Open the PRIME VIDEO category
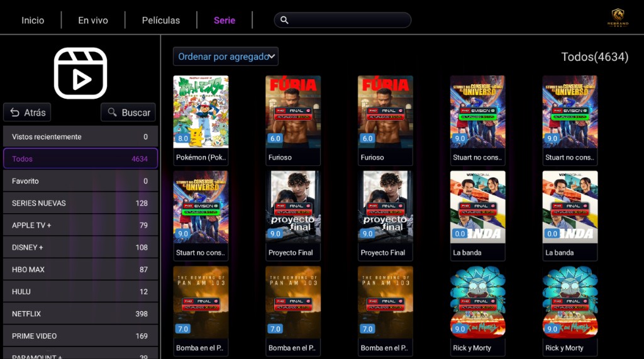This screenshot has width=644, height=359. coord(80,336)
